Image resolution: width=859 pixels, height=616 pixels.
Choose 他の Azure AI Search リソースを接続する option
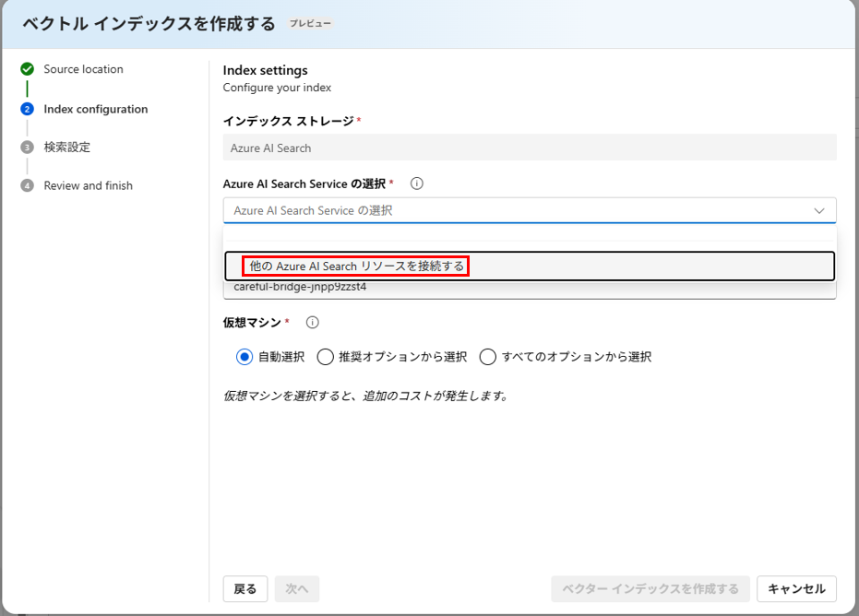(x=530, y=267)
